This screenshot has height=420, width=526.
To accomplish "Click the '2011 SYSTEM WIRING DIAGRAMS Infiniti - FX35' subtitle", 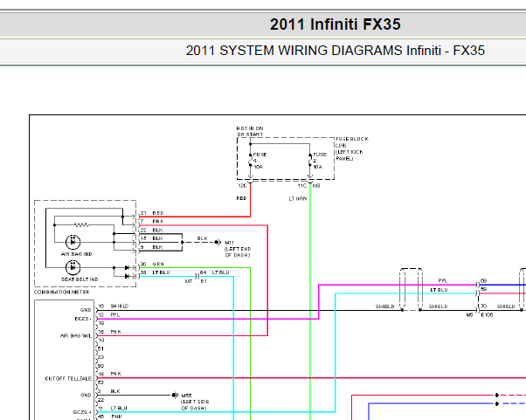I will 336,51.
